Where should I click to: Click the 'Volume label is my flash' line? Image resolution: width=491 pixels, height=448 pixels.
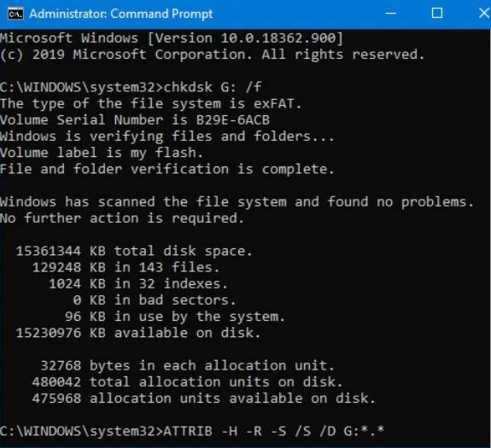102,153
